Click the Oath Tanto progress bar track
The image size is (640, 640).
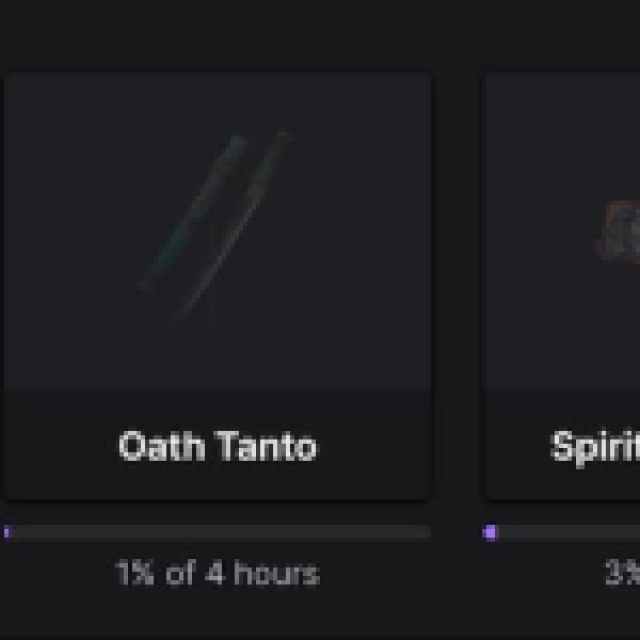pos(217,533)
